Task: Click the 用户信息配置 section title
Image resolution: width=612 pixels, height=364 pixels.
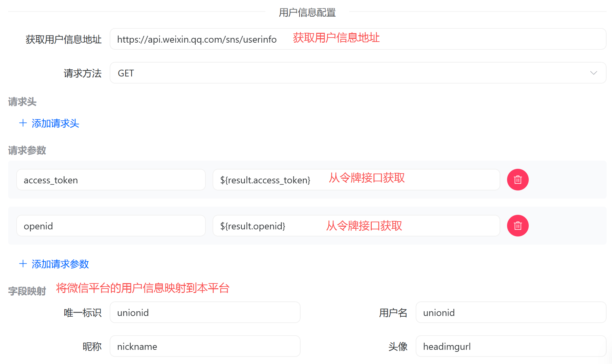Action: [x=307, y=13]
